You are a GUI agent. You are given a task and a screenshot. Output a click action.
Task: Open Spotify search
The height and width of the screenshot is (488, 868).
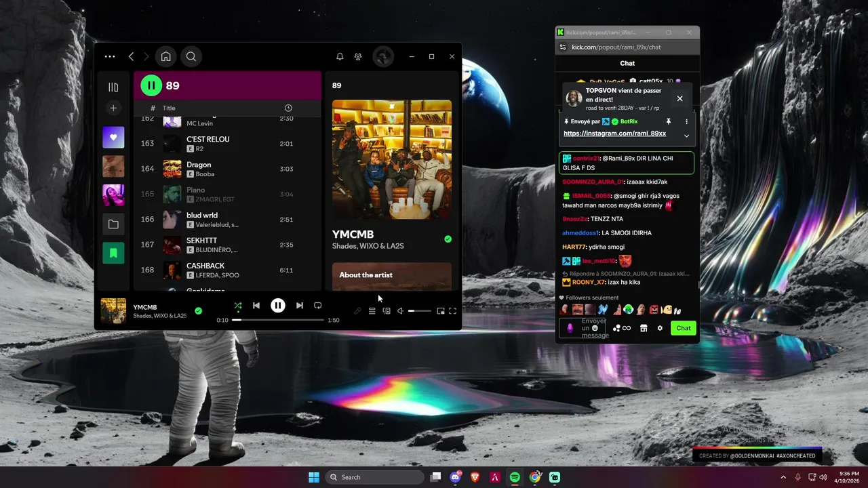point(191,57)
